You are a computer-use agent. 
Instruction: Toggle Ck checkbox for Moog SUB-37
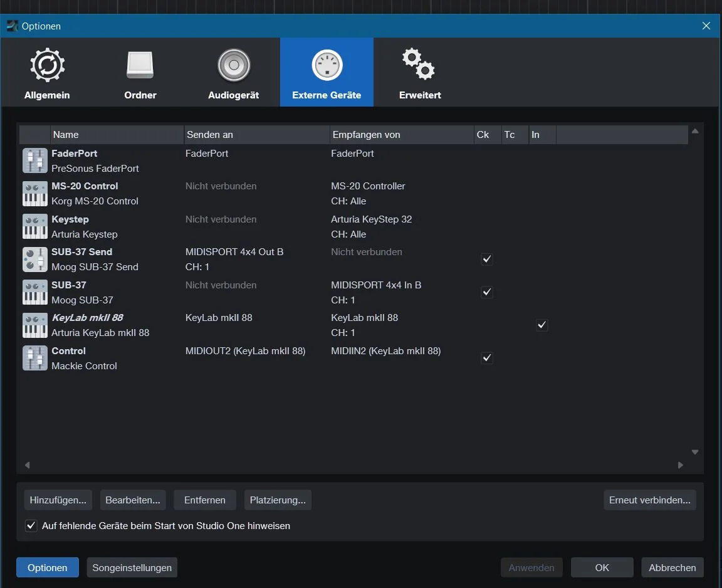click(487, 292)
